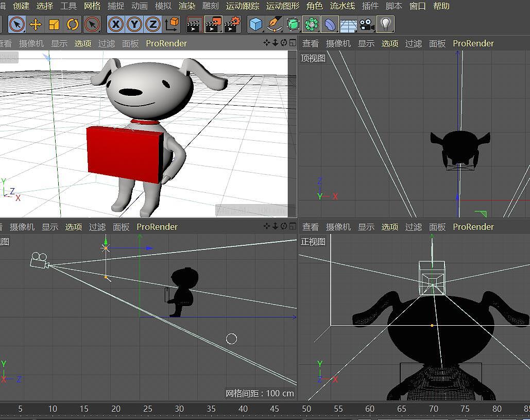This screenshot has height=420, width=530.
Task: Select the circle light object in side viewport
Action: coord(231,339)
